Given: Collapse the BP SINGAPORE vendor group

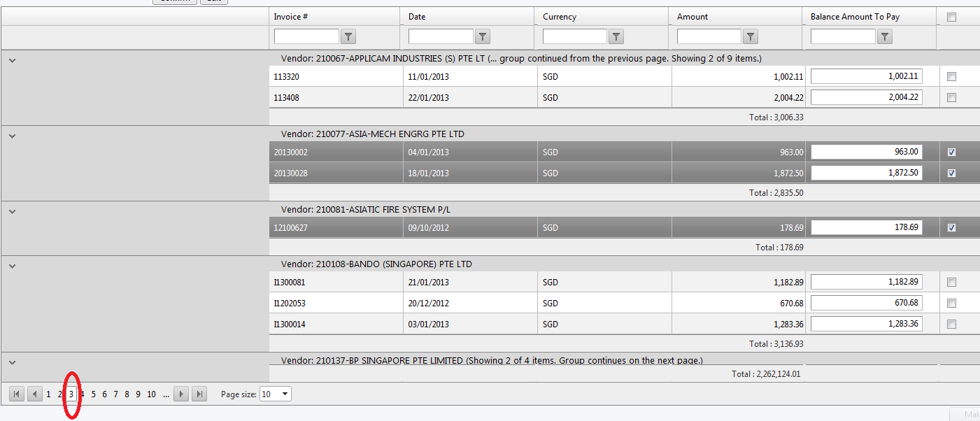Looking at the screenshot, I should click(12, 363).
